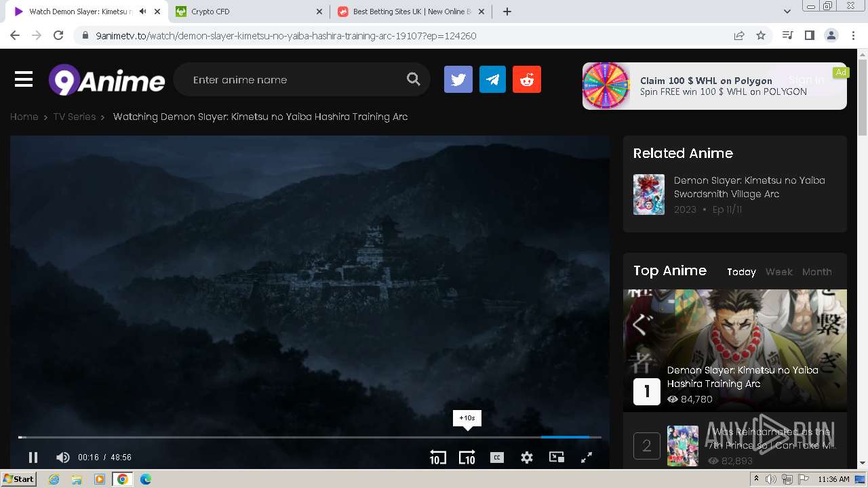This screenshot has width=868, height=488.
Task: Open Chrome media controls icon
Action: [x=787, y=36]
